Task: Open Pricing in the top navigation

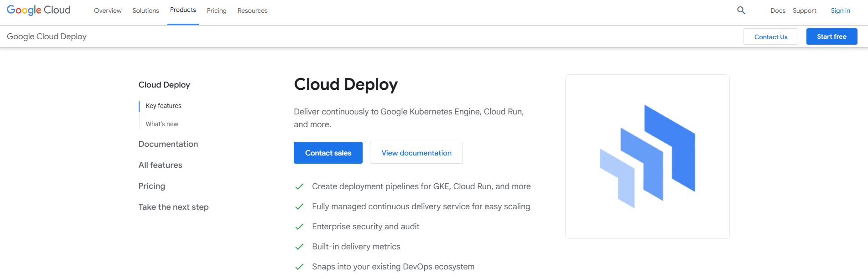Action: click(217, 10)
